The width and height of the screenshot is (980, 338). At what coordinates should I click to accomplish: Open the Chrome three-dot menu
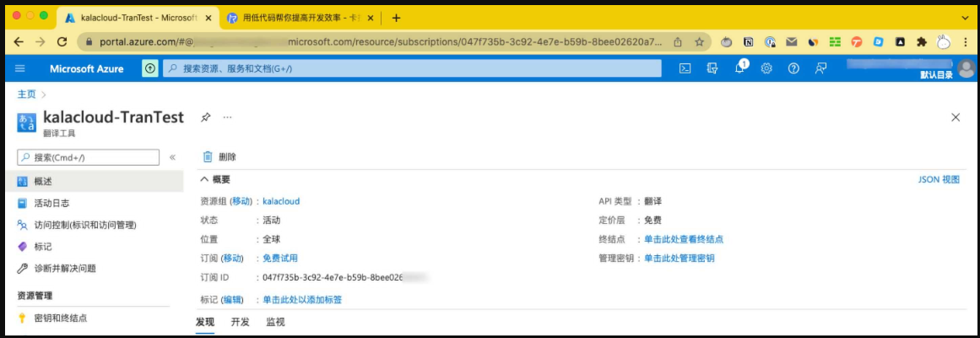click(965, 42)
